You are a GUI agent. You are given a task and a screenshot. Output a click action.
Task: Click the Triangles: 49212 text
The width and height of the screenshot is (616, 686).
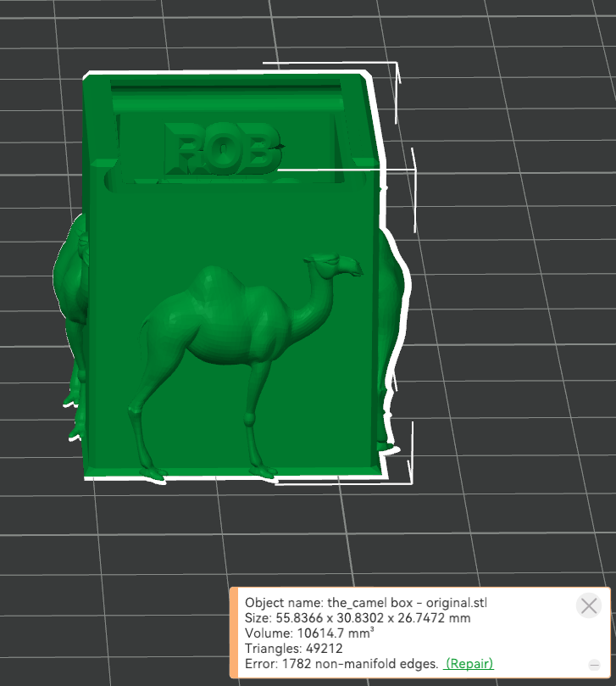[294, 649]
